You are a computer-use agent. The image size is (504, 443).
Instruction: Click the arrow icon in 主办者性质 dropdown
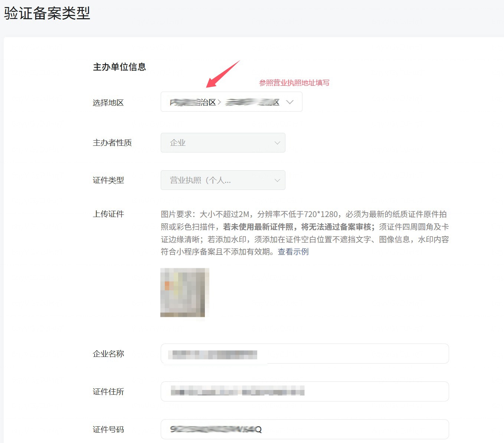click(x=277, y=143)
